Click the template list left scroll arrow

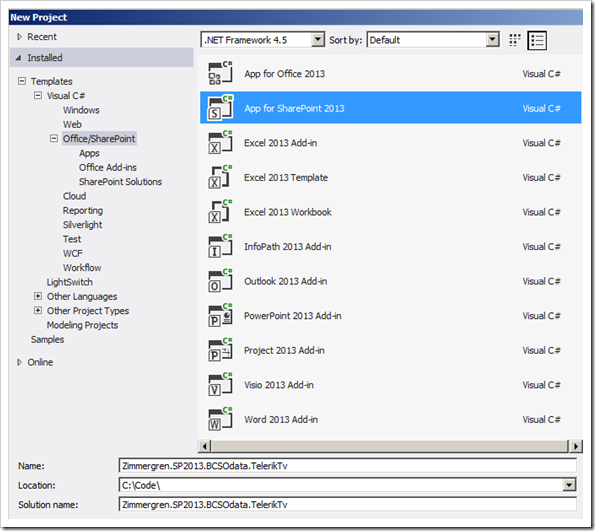(x=205, y=446)
